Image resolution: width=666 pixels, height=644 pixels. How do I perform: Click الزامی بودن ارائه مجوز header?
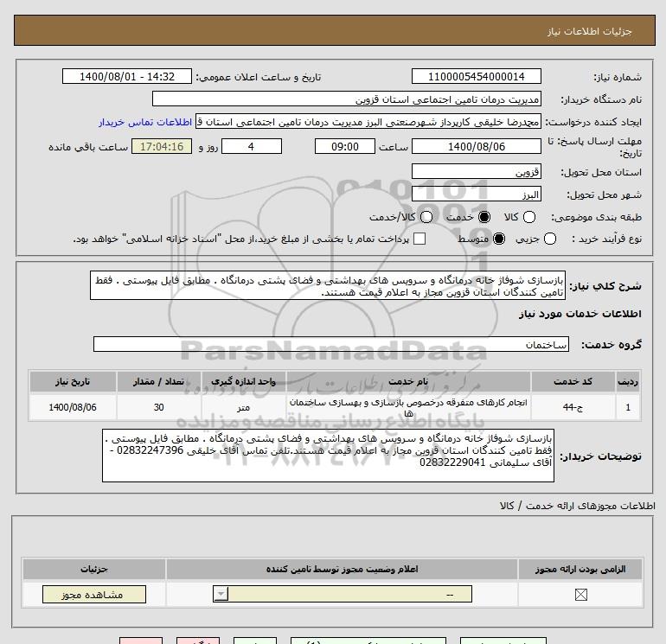[580, 570]
